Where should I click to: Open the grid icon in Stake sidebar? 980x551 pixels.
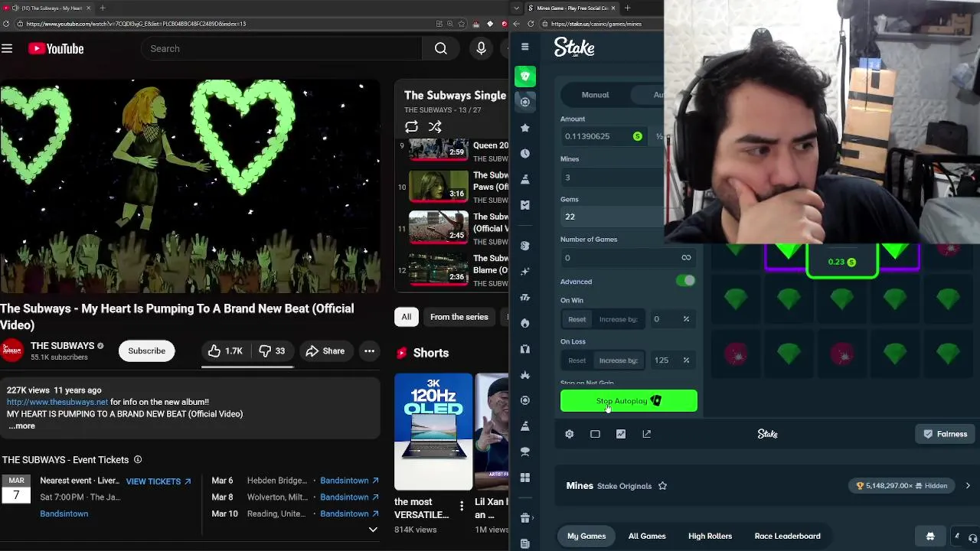[x=524, y=478]
